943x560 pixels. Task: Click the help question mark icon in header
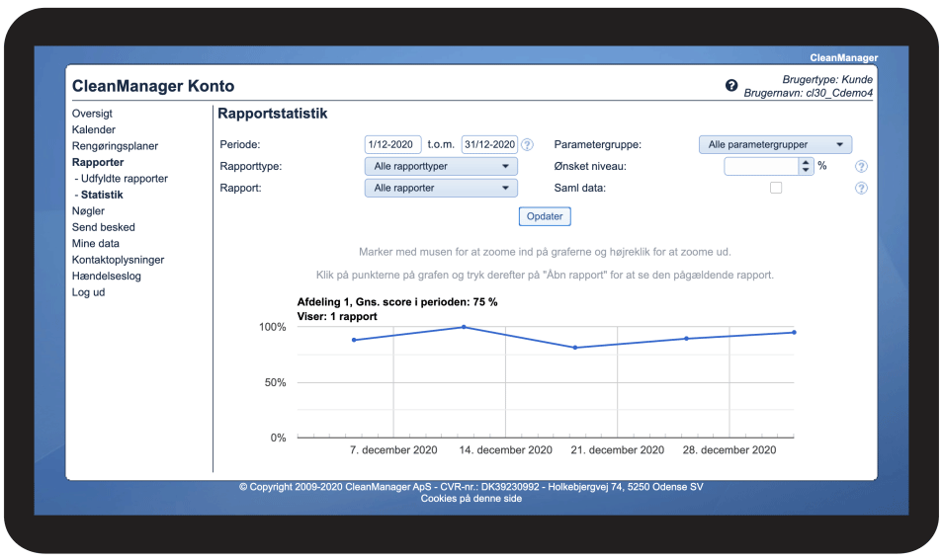(x=731, y=87)
